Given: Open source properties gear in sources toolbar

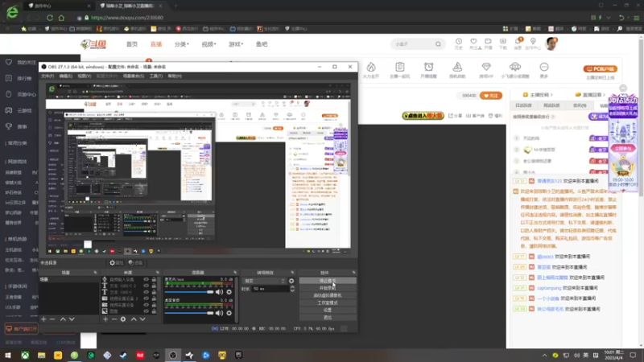Looking at the screenshot, I should 123,319.
